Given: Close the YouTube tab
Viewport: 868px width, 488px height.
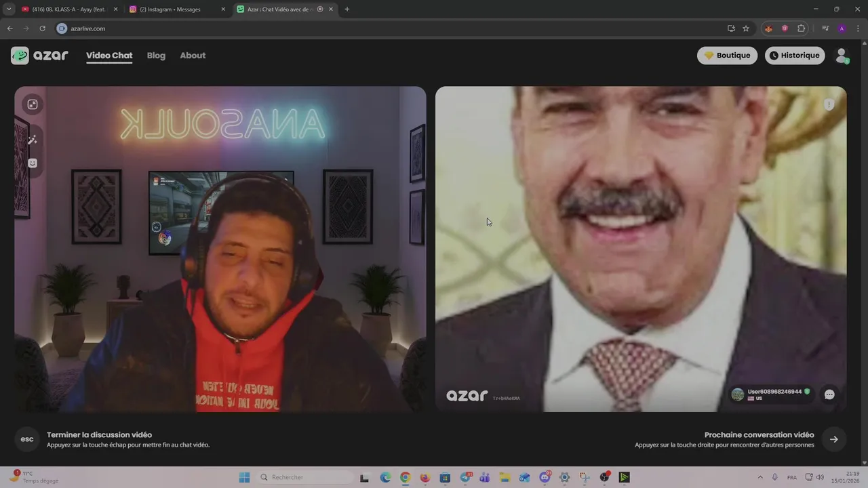Looking at the screenshot, I should tap(115, 9).
